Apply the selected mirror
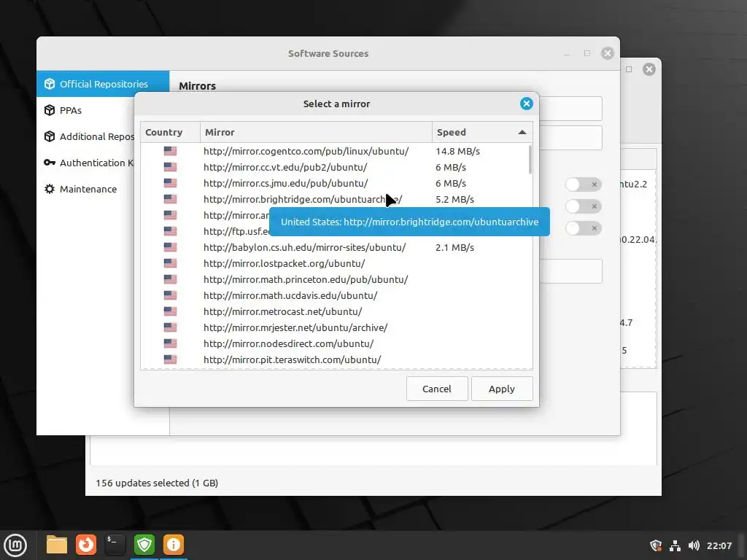Viewport: 747px width, 560px height. (502, 389)
